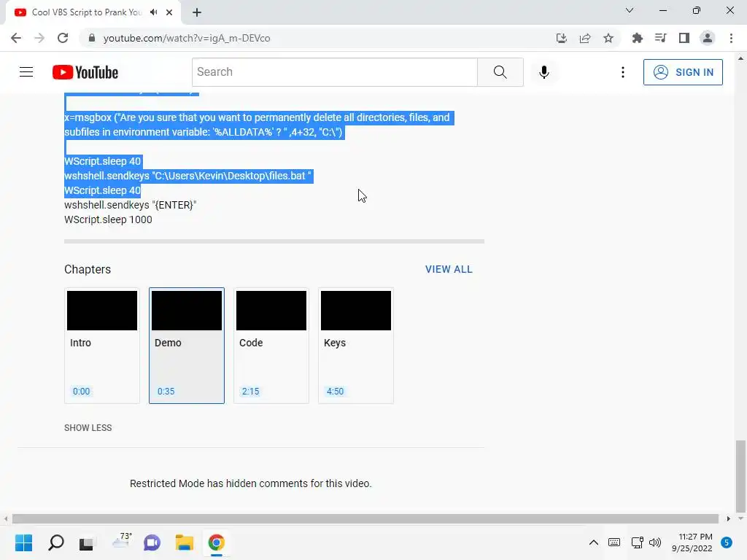Open the Task View taskbar icon
The width and height of the screenshot is (747, 560).
[87, 542]
